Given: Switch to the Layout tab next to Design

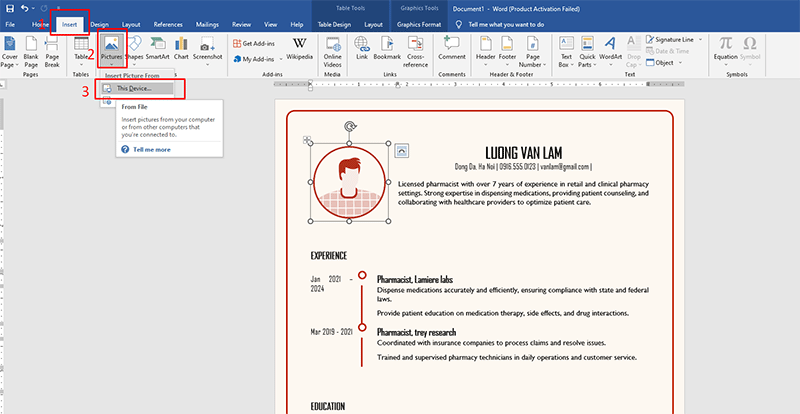Looking at the screenshot, I should click(x=131, y=25).
